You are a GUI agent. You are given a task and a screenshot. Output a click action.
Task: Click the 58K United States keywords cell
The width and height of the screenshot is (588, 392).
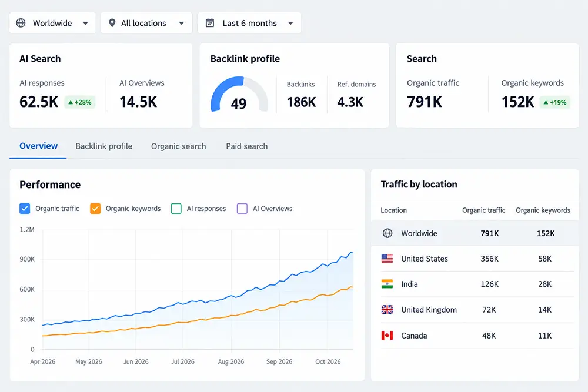point(545,259)
